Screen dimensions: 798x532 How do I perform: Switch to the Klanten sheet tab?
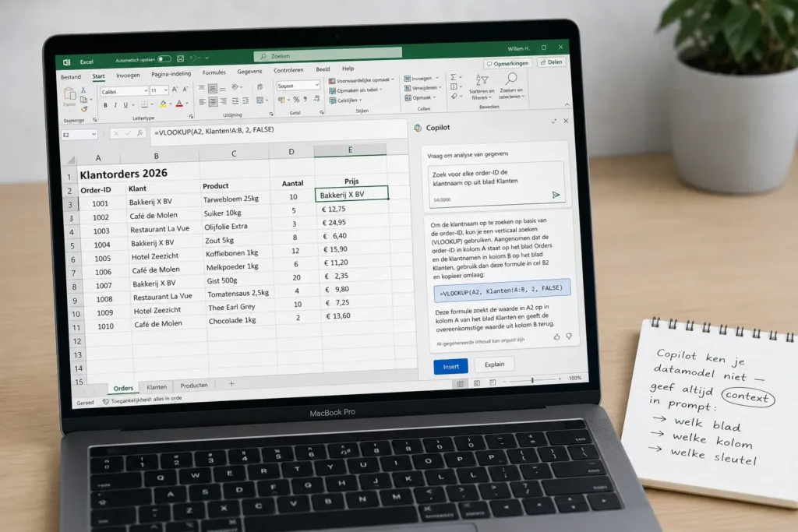tap(157, 387)
